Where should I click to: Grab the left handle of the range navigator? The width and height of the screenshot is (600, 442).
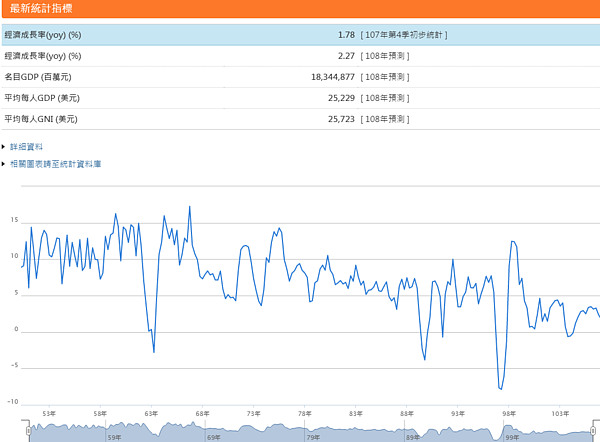point(28,430)
